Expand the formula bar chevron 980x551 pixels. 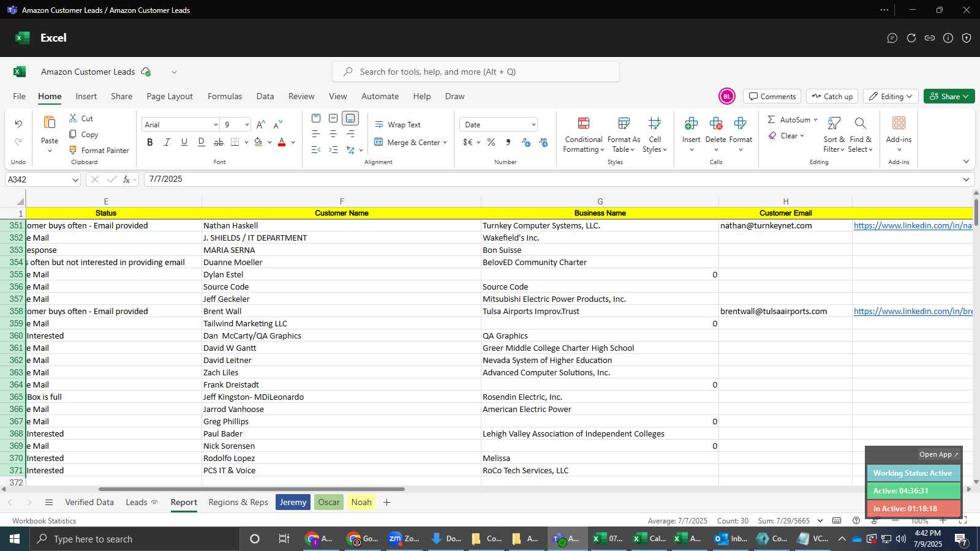click(966, 179)
